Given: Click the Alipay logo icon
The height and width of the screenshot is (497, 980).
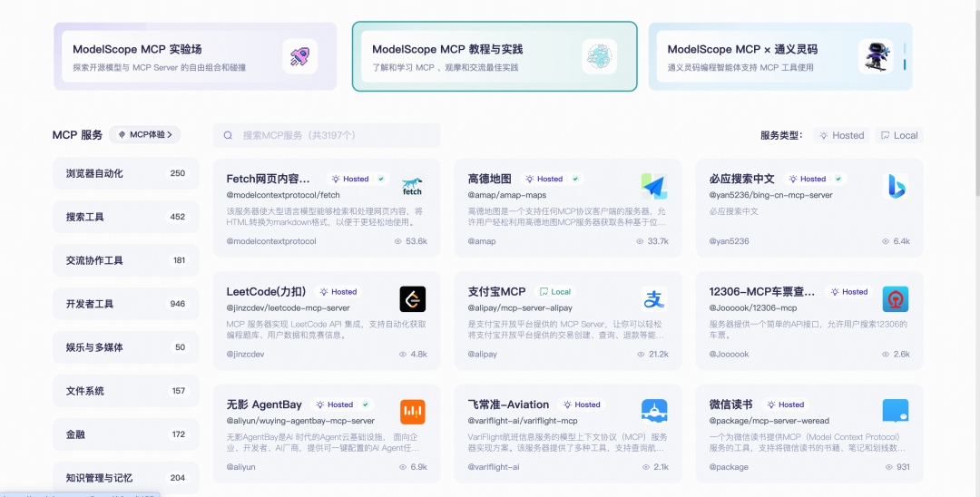Looking at the screenshot, I should 653,299.
